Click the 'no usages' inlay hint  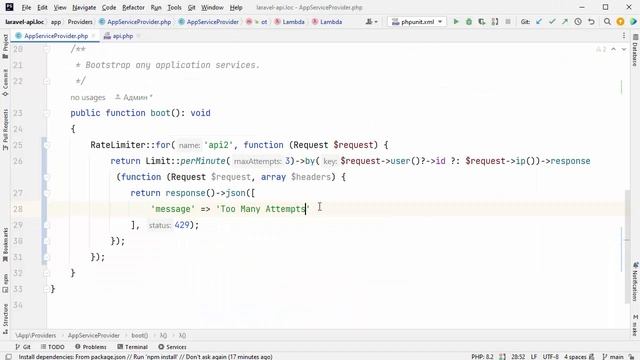88,97
